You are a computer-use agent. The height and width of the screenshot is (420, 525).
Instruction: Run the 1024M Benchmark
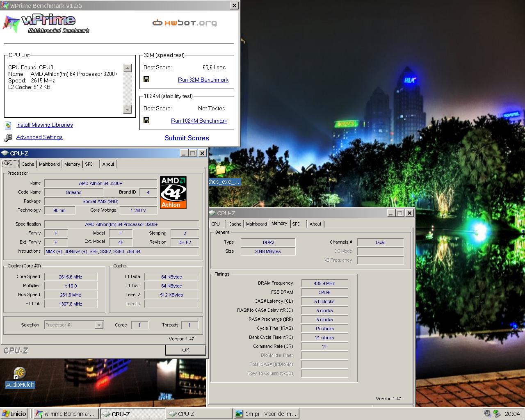pyautogui.click(x=199, y=121)
